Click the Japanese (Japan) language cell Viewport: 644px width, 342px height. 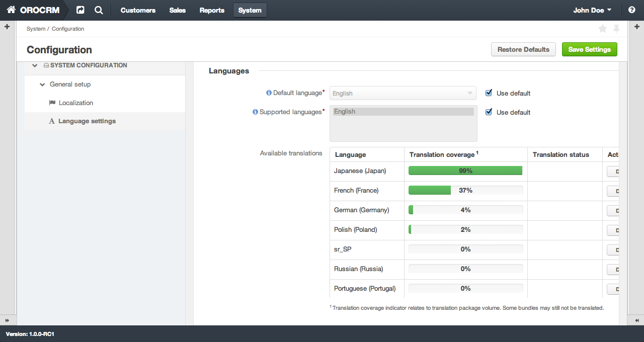[367, 171]
